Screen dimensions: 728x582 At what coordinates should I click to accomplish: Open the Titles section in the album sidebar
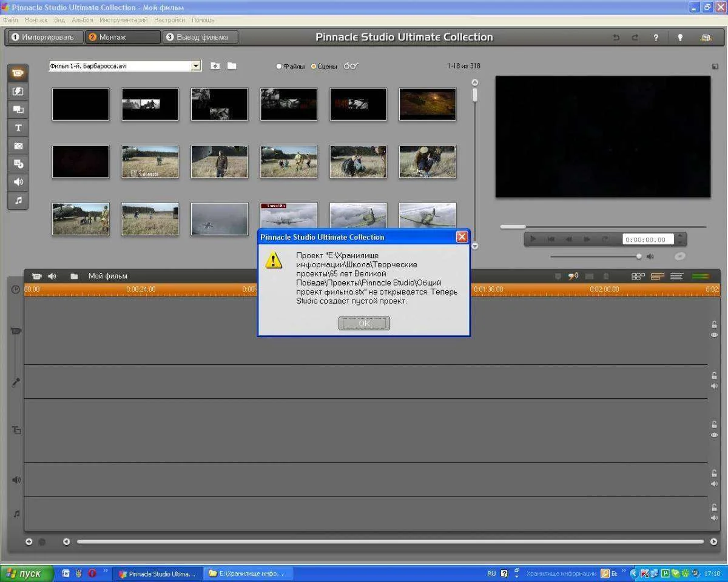(x=18, y=128)
